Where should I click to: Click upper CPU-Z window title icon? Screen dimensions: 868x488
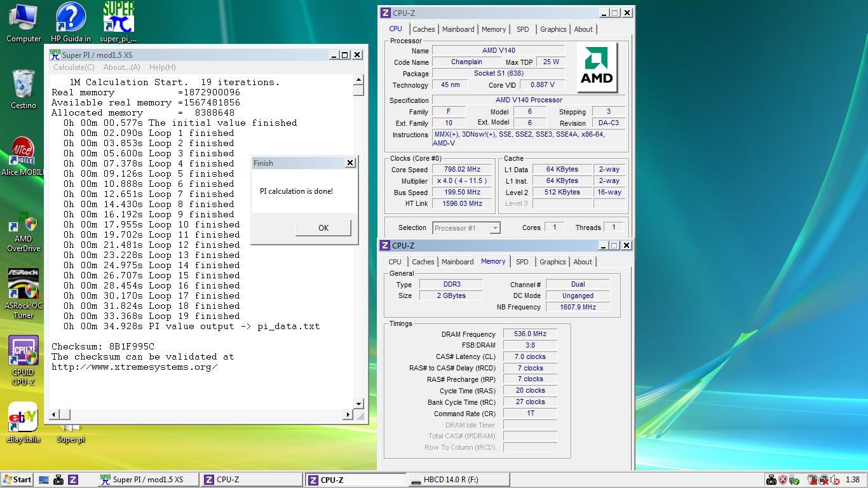click(x=386, y=13)
